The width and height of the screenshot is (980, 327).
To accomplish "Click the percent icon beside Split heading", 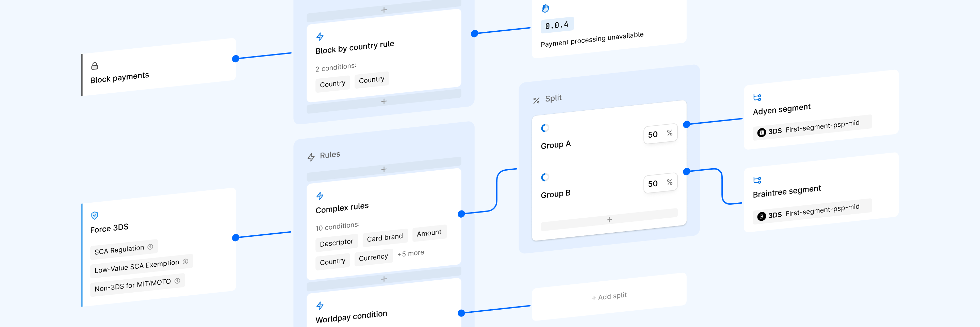I will pyautogui.click(x=536, y=100).
